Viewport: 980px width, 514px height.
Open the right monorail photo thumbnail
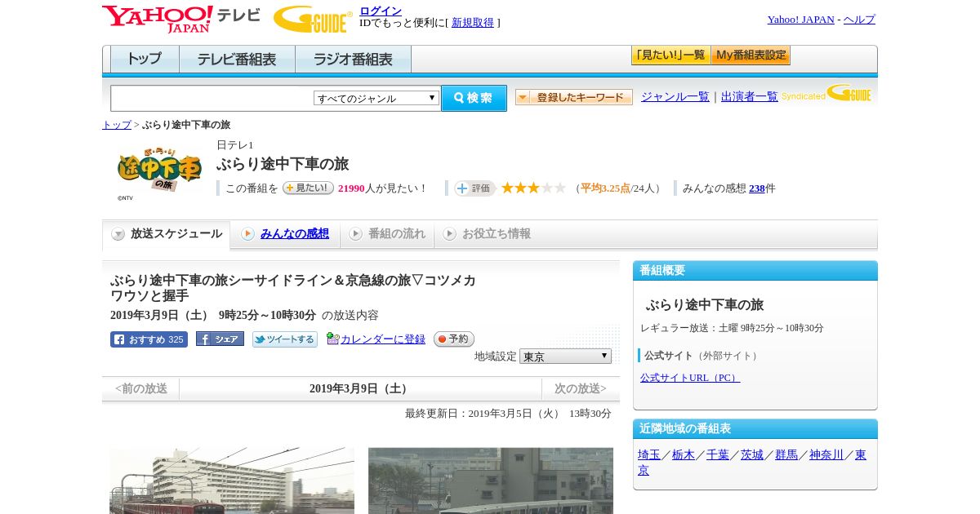(x=491, y=481)
